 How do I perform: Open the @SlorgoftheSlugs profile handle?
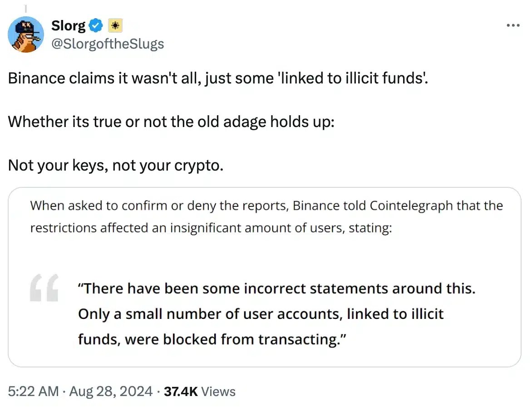click(x=108, y=44)
